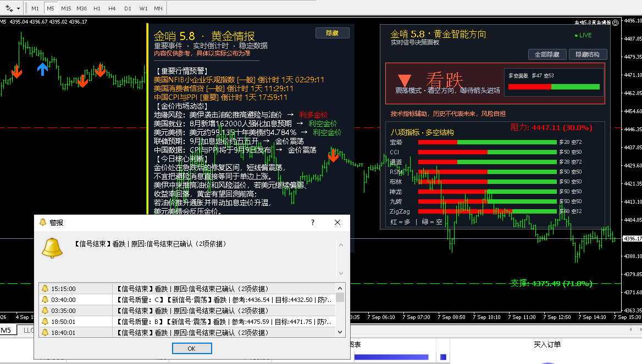642x364 pixels.
Task: Switch chart to M1 timeframe
Action: pyautogui.click(x=35, y=8)
